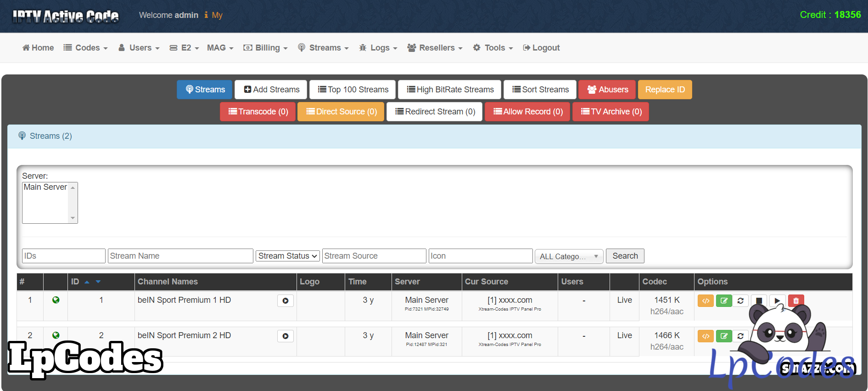Open the Stream Status dropdown
Screen dimensions: 868x391
coord(288,256)
